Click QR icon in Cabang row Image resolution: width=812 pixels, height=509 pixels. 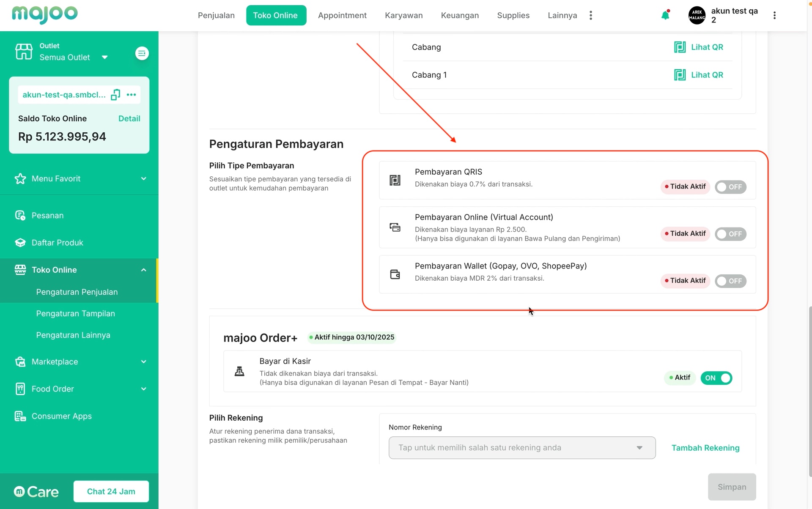680,47
